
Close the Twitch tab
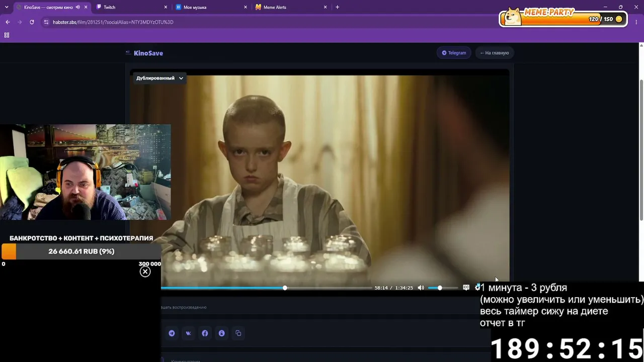tap(166, 7)
